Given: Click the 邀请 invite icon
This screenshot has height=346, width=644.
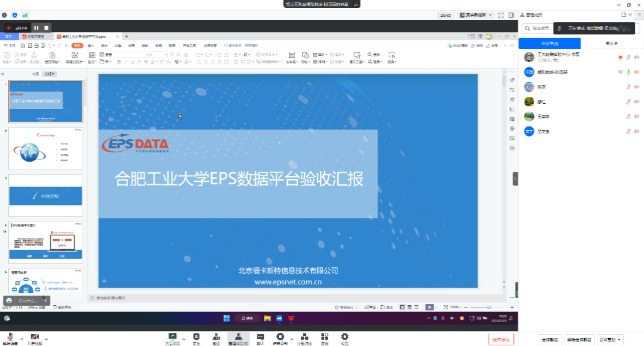Looking at the screenshot, I should (x=216, y=338).
